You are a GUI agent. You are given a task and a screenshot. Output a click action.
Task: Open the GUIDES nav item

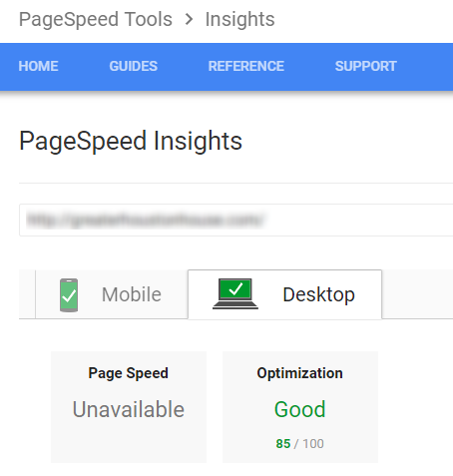pos(134,66)
